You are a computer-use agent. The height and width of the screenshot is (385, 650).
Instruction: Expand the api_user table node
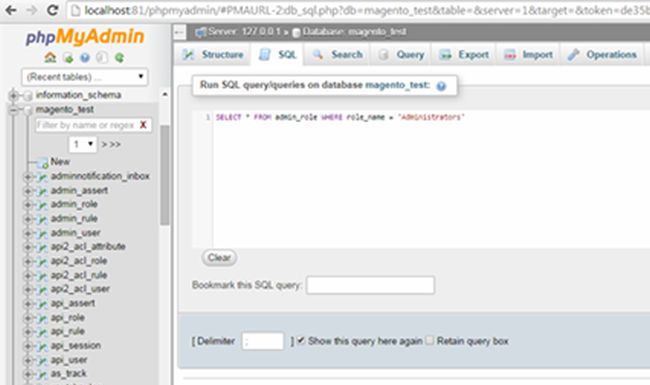point(28,360)
